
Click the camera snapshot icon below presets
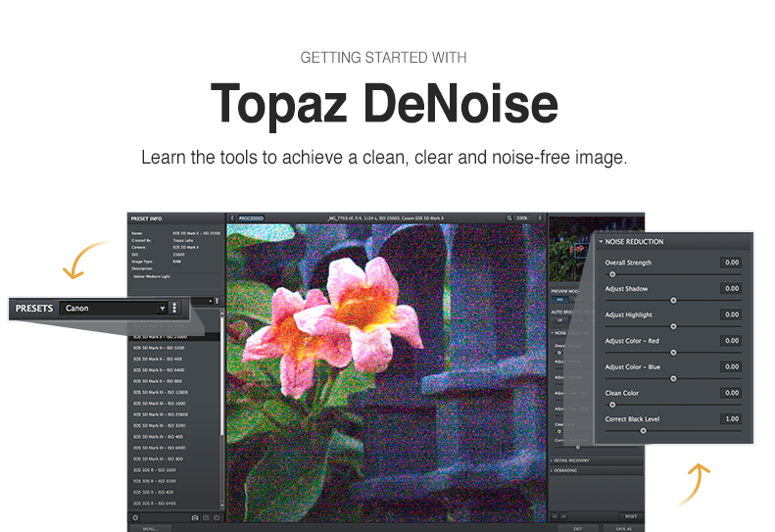point(195,517)
